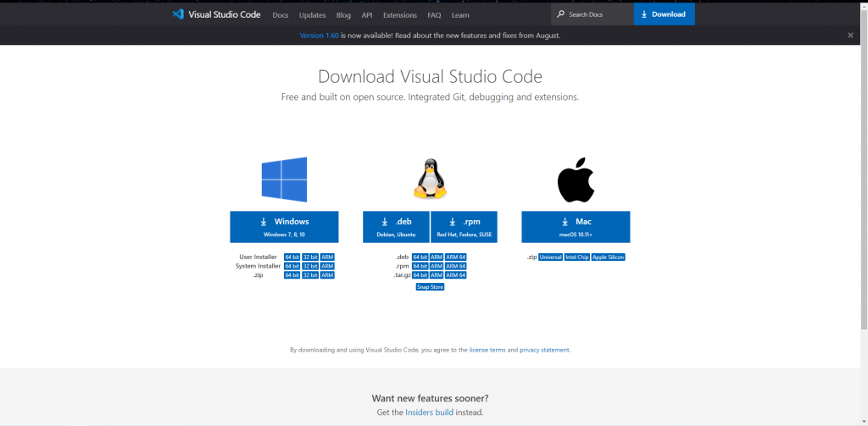Open the API navigation link

(367, 15)
